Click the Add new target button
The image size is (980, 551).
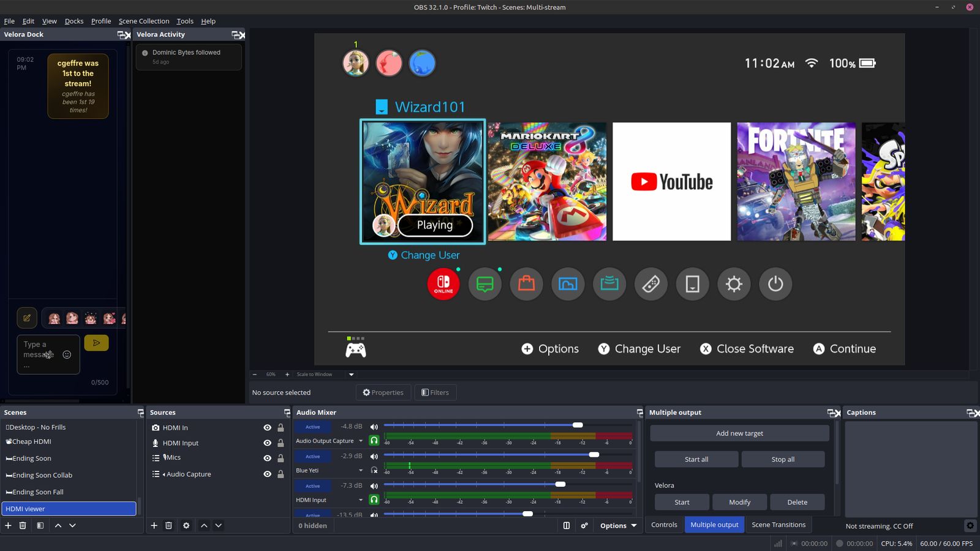[739, 433]
